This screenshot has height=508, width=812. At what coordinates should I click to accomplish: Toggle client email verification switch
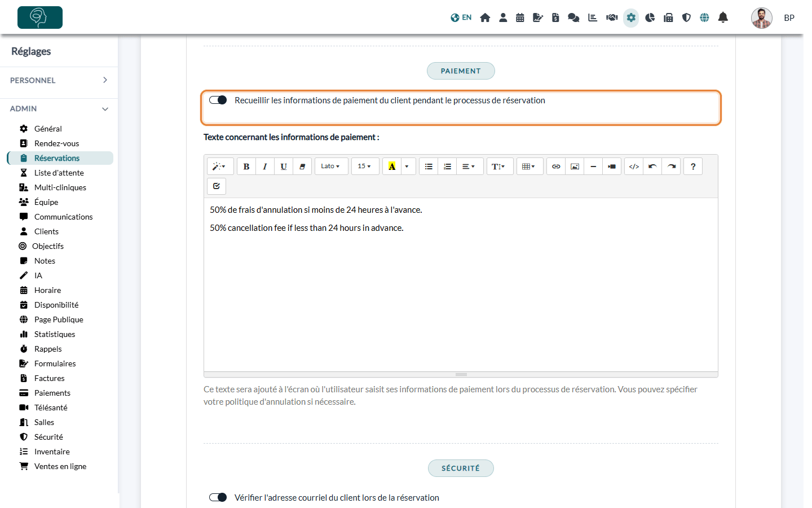pos(218,497)
